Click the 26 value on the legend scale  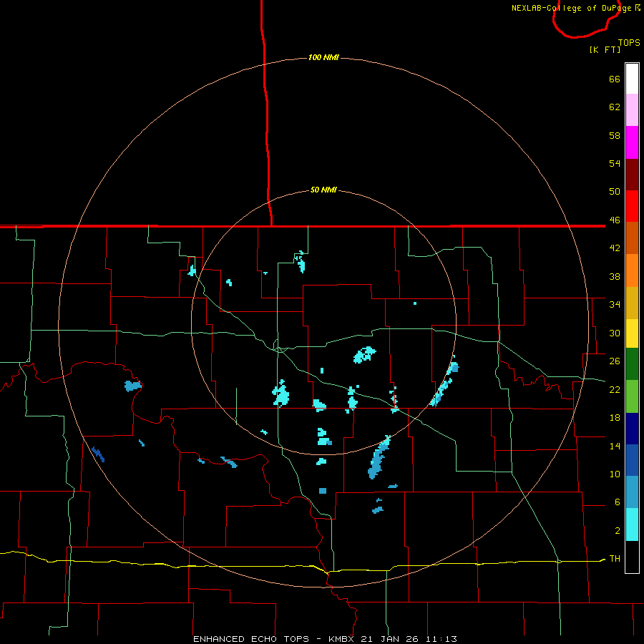pyautogui.click(x=615, y=361)
